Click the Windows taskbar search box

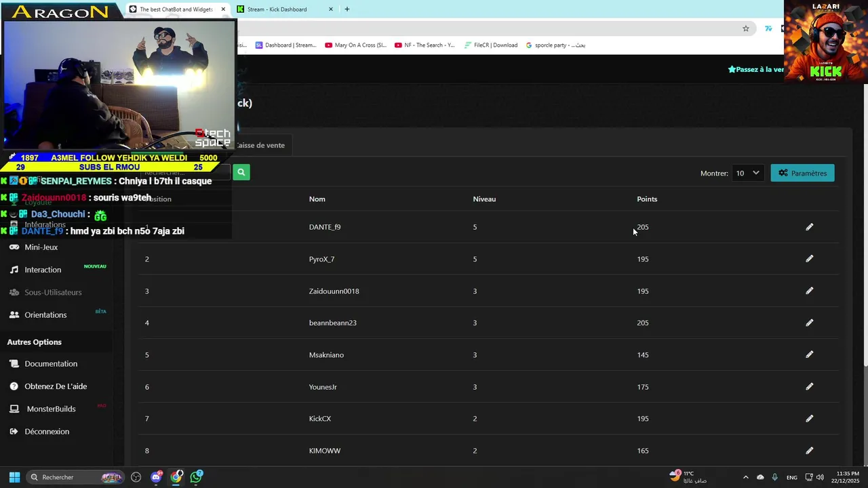[x=75, y=477]
